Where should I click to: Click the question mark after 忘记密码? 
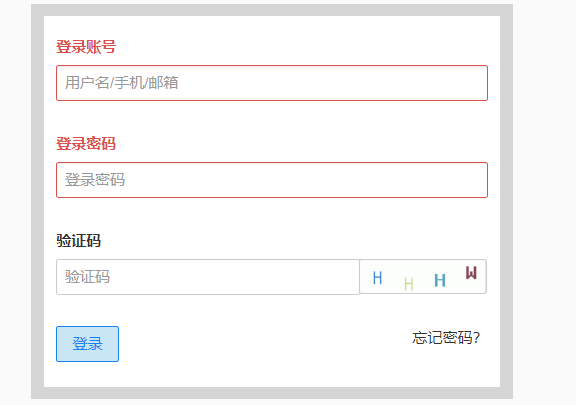(476, 338)
